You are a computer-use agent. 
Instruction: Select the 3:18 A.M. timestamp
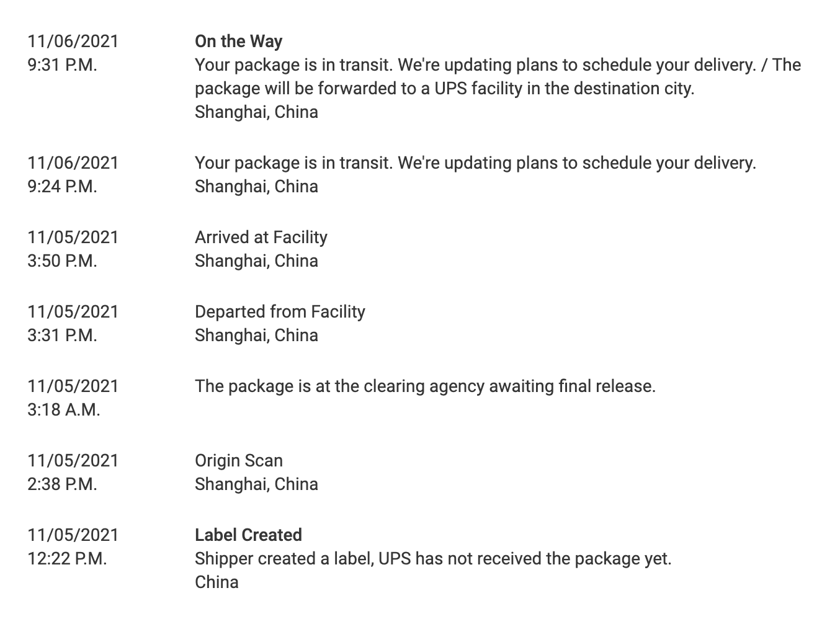63,410
